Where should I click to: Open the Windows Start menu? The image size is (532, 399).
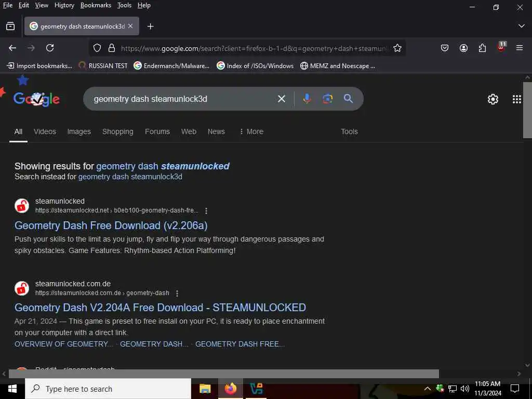[x=12, y=389]
